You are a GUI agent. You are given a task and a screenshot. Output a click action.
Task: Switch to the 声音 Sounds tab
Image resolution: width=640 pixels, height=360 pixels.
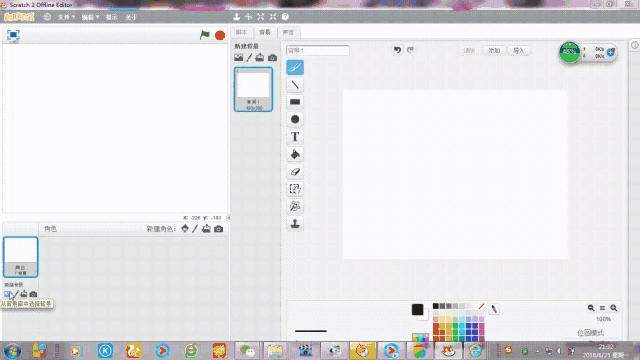coord(288,32)
